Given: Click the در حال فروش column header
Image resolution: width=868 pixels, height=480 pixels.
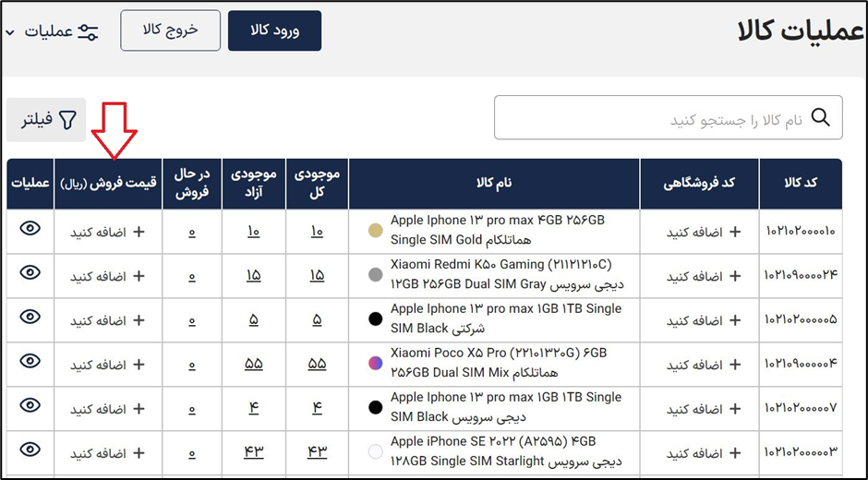Looking at the screenshot, I should 192,184.
